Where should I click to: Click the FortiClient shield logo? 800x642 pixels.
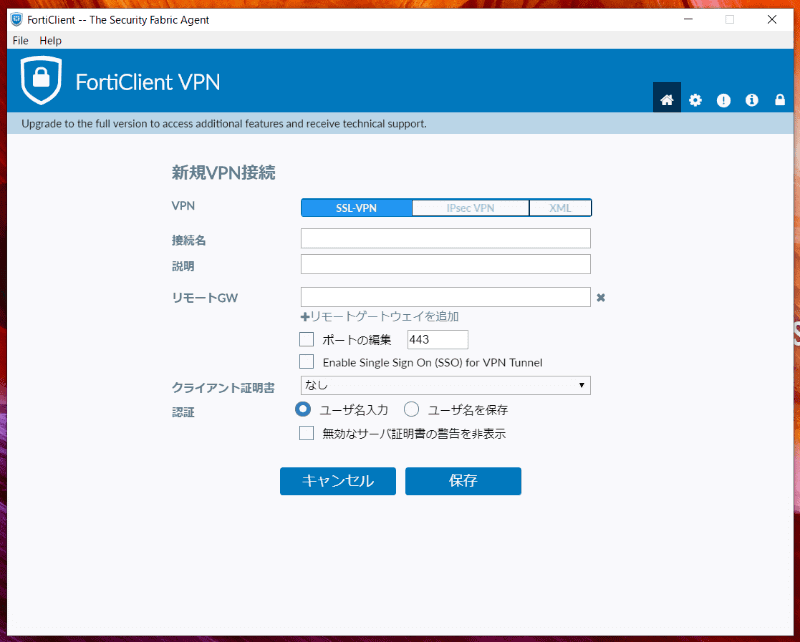tap(41, 80)
